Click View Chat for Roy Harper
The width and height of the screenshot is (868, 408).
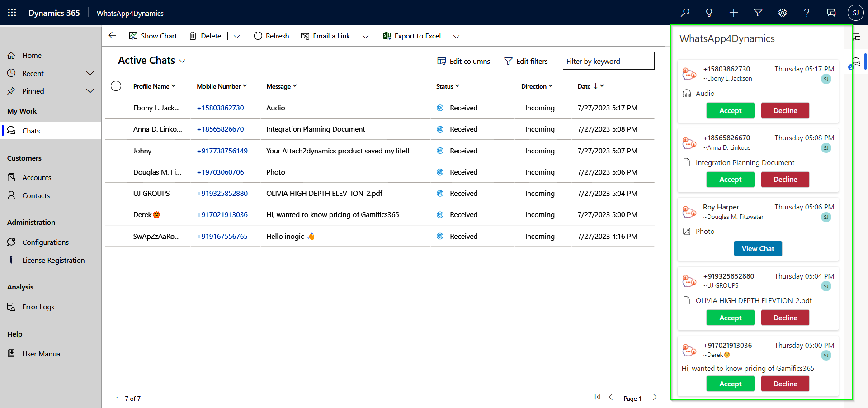click(758, 248)
